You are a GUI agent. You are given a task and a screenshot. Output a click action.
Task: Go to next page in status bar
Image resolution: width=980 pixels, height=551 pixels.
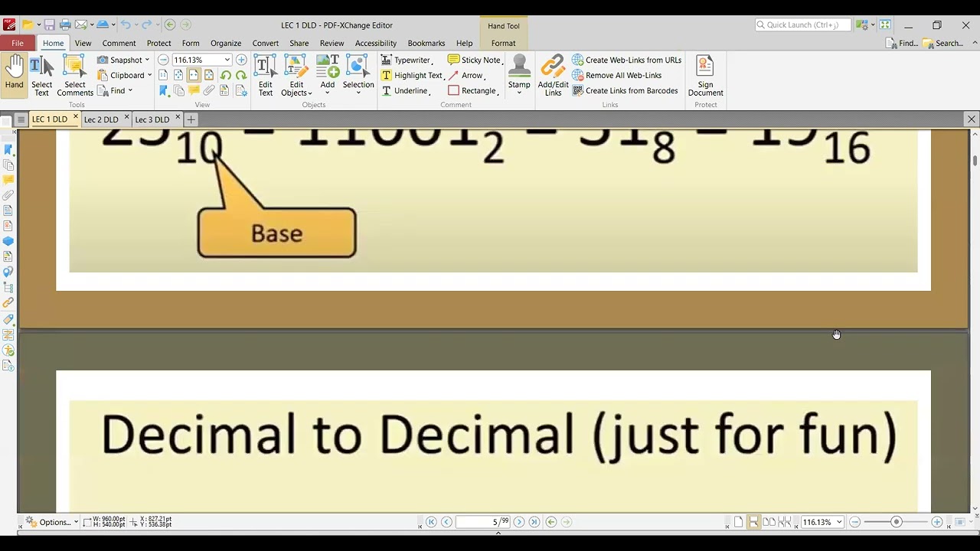pyautogui.click(x=519, y=522)
